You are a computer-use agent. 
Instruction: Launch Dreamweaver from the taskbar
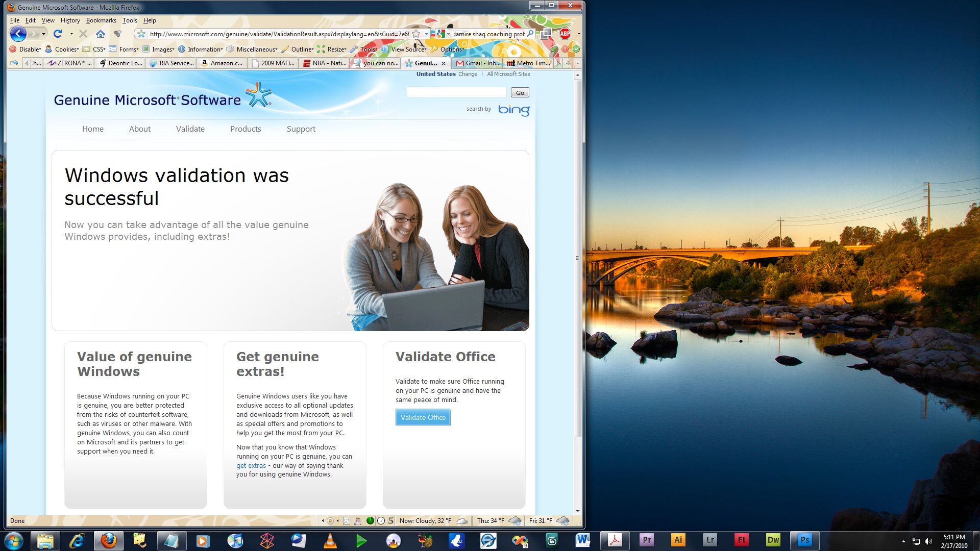click(773, 540)
